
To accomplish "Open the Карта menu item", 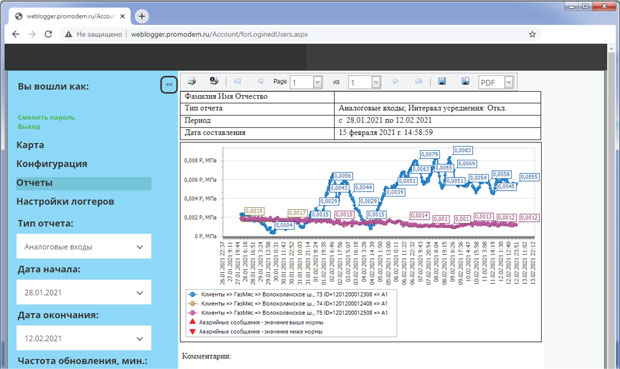I will coord(30,145).
